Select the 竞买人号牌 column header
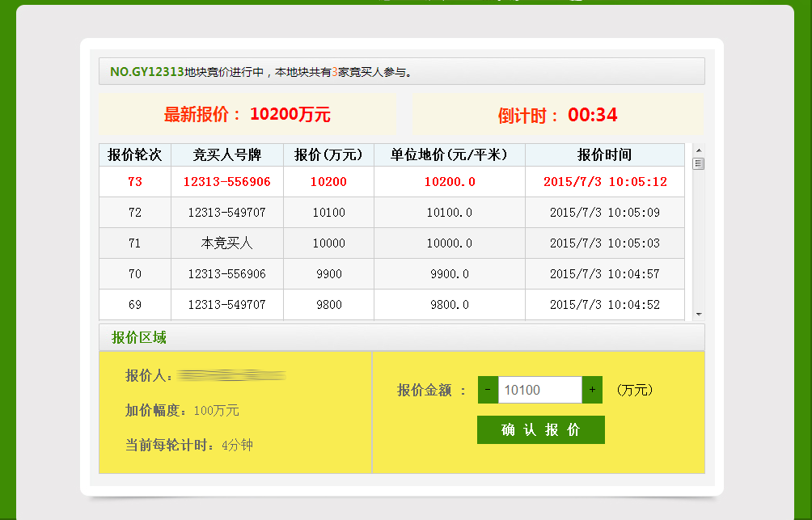 227,155
